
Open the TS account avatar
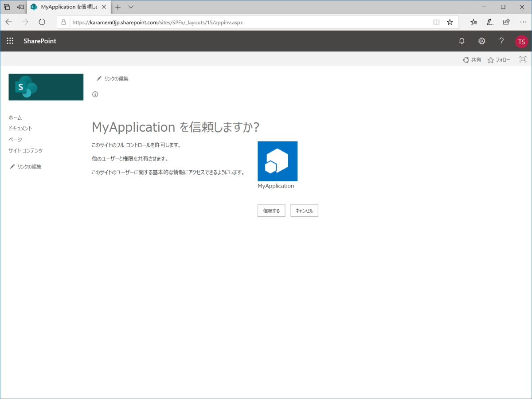[521, 42]
